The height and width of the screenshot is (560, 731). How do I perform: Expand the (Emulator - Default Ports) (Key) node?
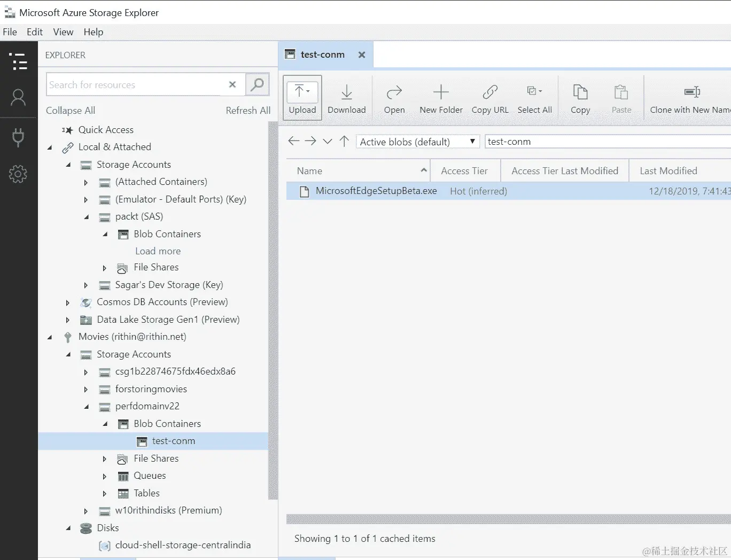point(86,200)
